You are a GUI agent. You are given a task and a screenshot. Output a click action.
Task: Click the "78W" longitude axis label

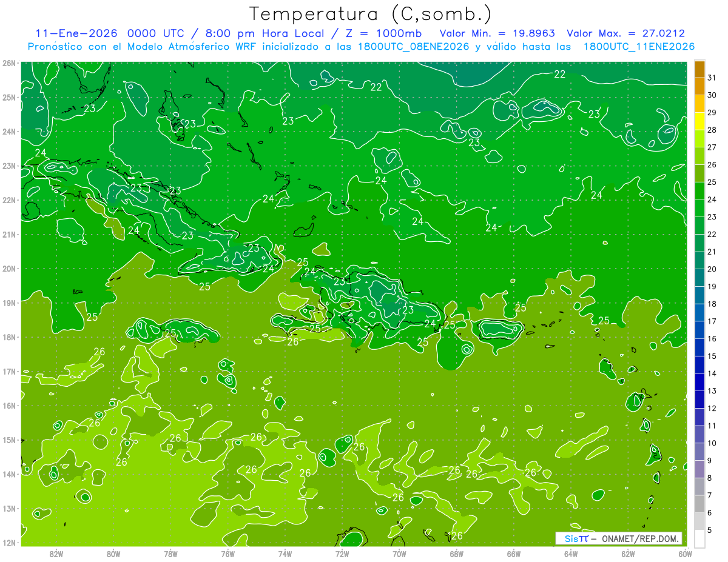click(170, 554)
